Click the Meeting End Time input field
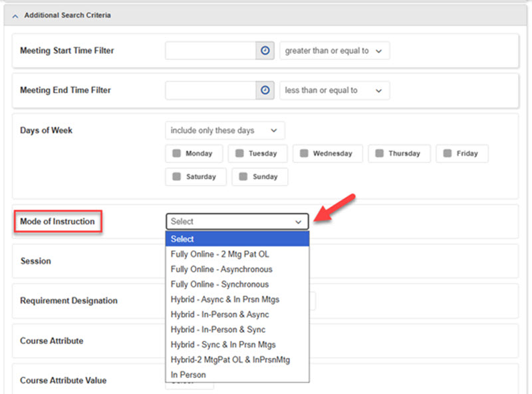The image size is (532, 394). coord(210,91)
